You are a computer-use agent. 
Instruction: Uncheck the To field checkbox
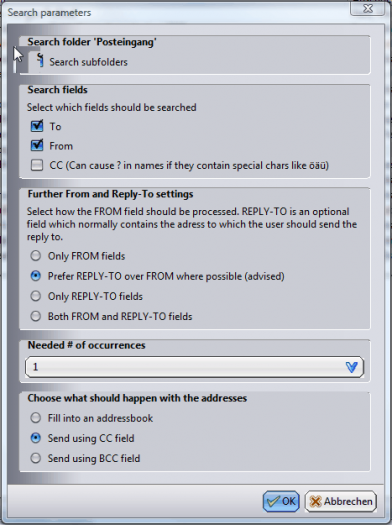pos(37,126)
